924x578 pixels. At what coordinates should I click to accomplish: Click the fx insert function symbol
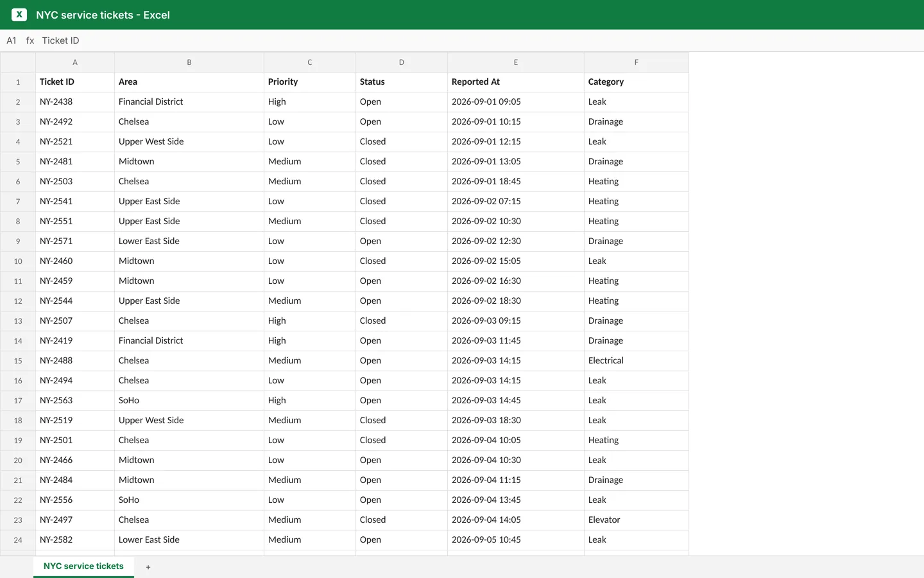(30, 40)
